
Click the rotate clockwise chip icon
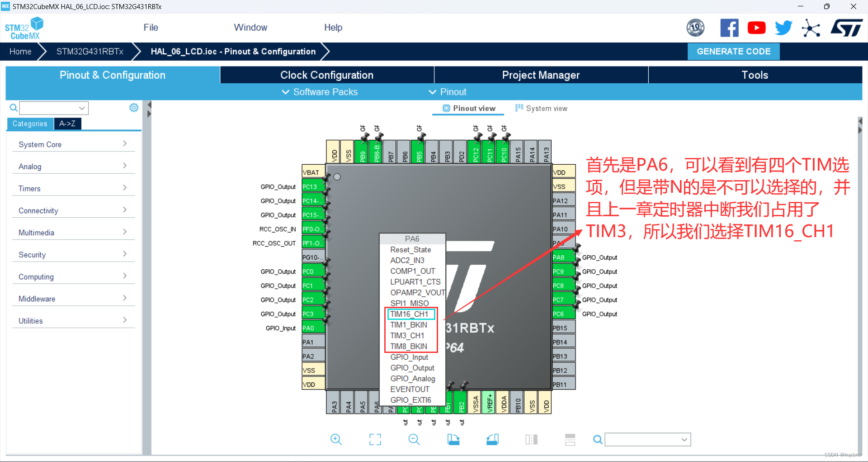coord(453,439)
